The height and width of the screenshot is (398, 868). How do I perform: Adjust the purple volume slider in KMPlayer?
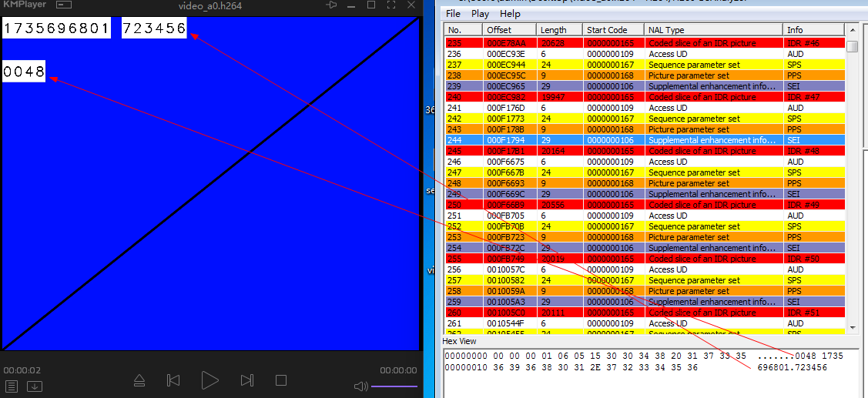point(394,386)
